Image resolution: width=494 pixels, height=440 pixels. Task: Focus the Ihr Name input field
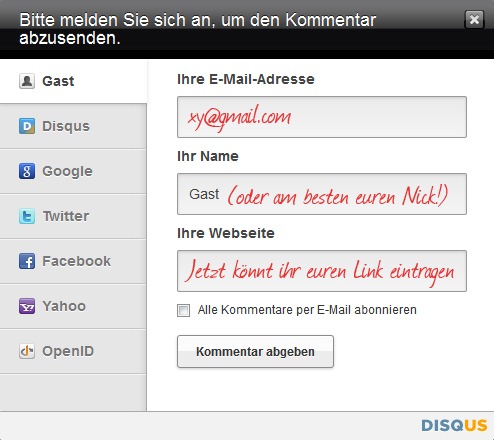322,194
